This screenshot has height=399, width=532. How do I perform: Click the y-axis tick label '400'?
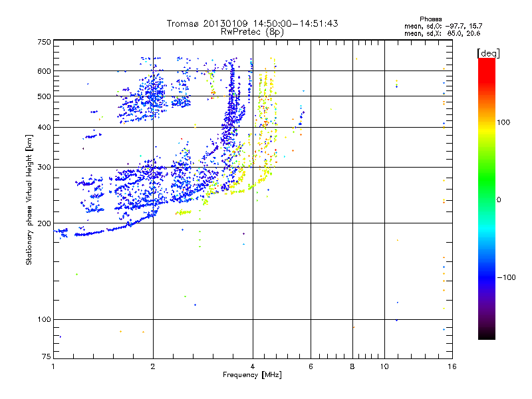[x=44, y=127]
